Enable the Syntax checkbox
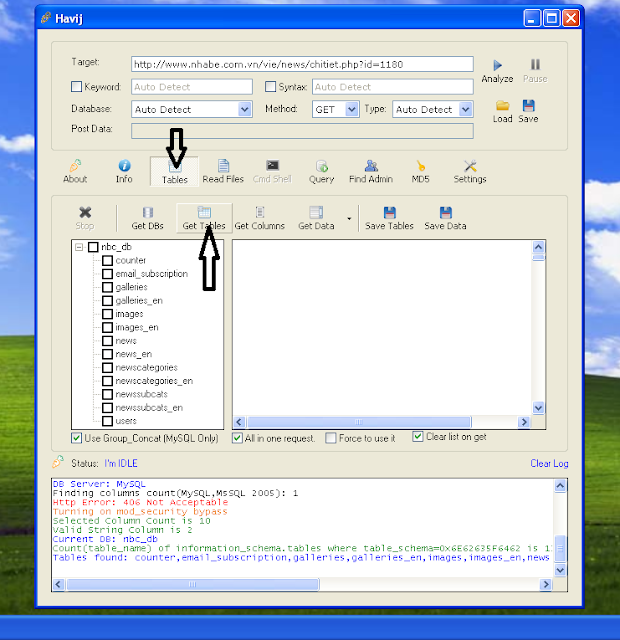620x640 pixels. point(270,87)
